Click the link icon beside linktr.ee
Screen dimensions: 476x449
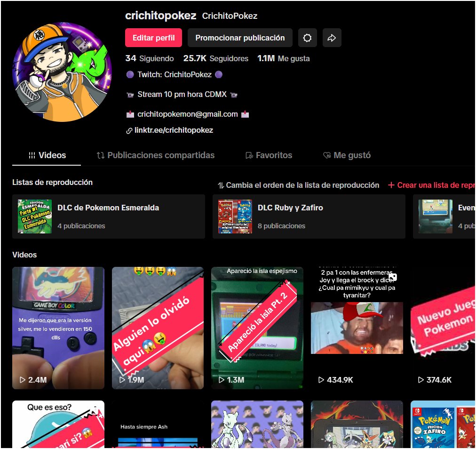[129, 131]
